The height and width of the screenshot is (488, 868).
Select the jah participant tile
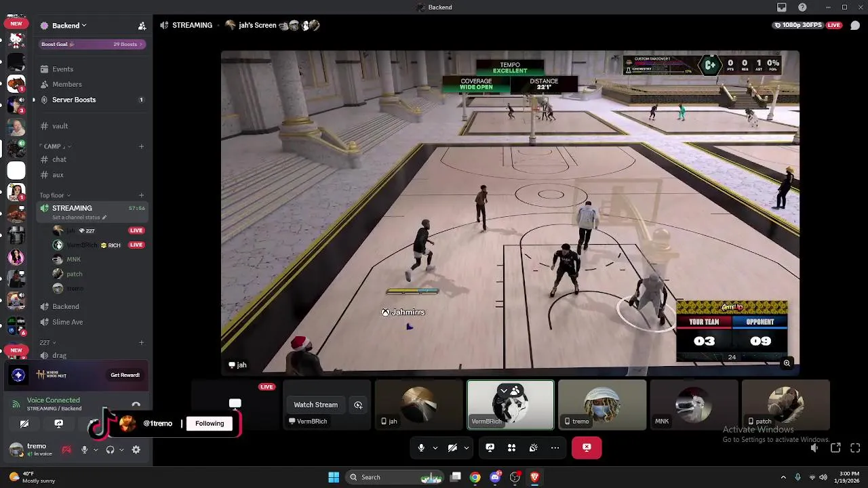pos(418,405)
